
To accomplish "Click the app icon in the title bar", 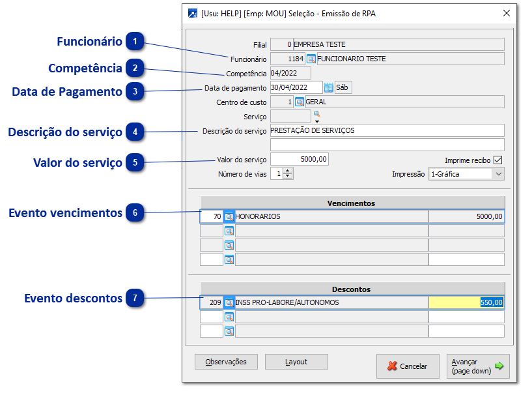I will click(193, 14).
